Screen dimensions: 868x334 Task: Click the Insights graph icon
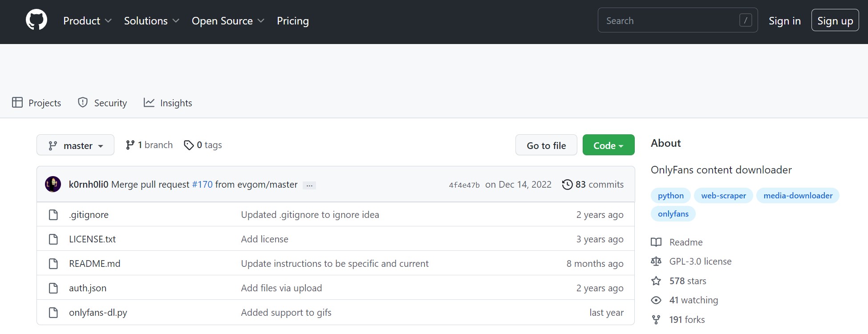pyautogui.click(x=149, y=102)
